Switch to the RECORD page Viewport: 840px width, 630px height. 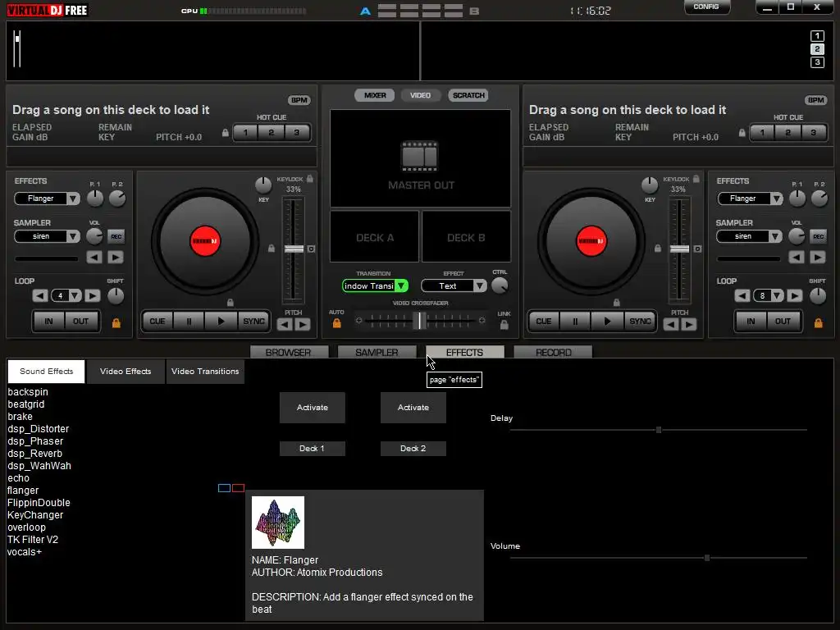553,352
